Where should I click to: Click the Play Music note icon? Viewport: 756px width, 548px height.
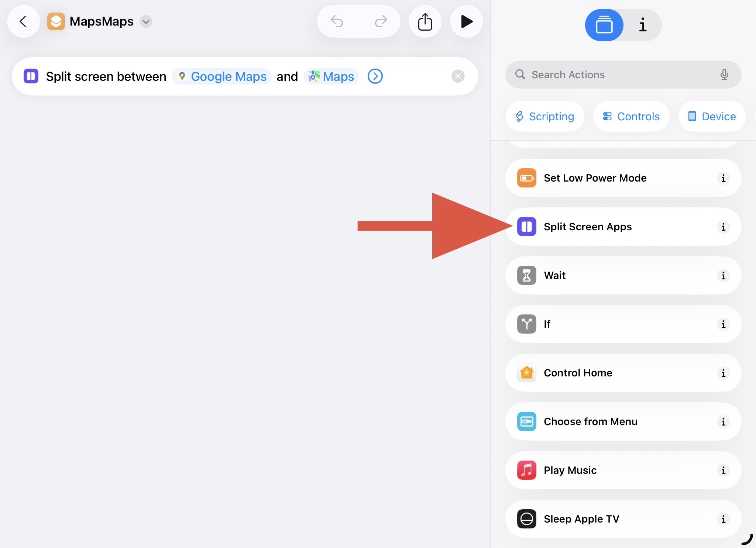pos(527,470)
